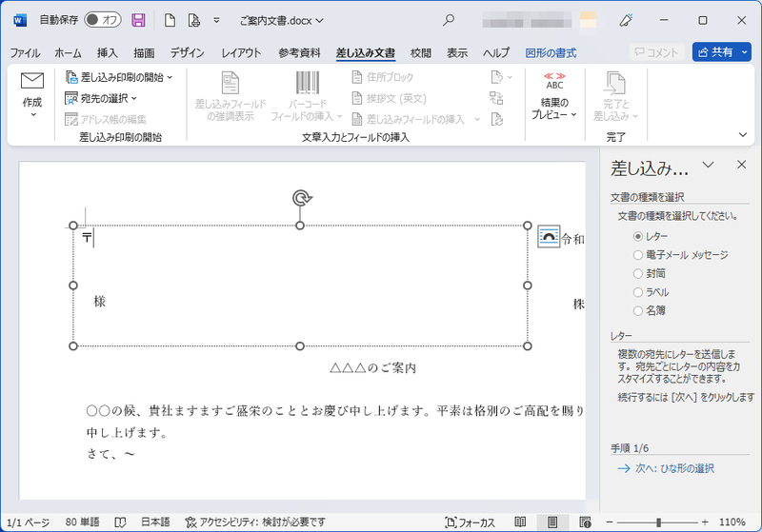Click アクセシビリティ: 検討が必要です status

tap(255, 522)
